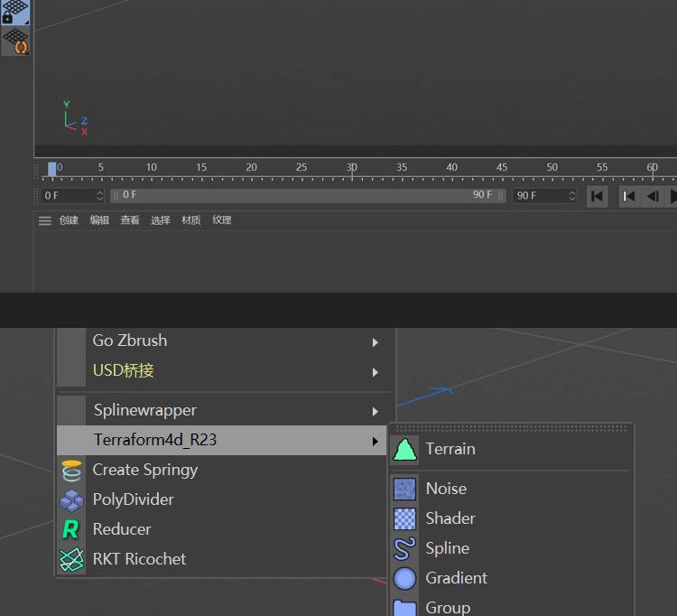
Task: Choose Go Zbrush menu entry
Action: point(221,341)
